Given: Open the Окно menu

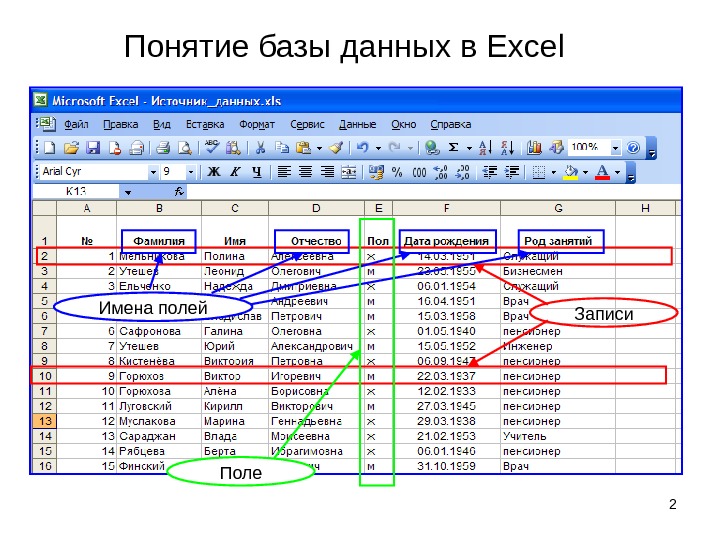Looking at the screenshot, I should tap(404, 124).
